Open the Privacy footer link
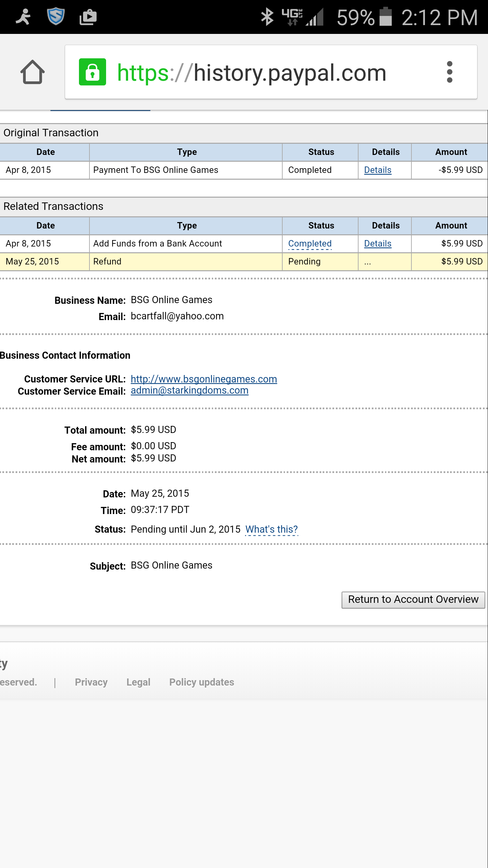This screenshot has height=868, width=488. (91, 682)
